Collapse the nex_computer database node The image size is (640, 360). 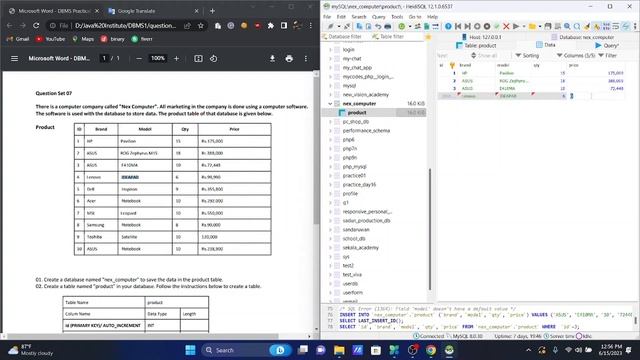point(330,104)
